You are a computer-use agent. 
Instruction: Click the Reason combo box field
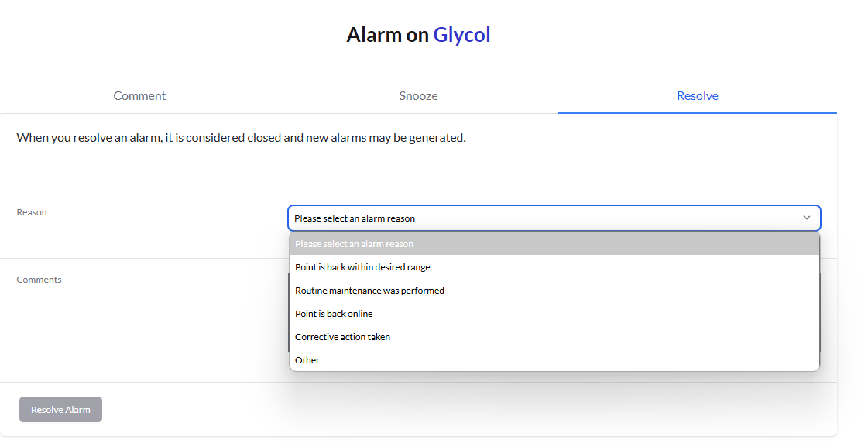(x=554, y=218)
